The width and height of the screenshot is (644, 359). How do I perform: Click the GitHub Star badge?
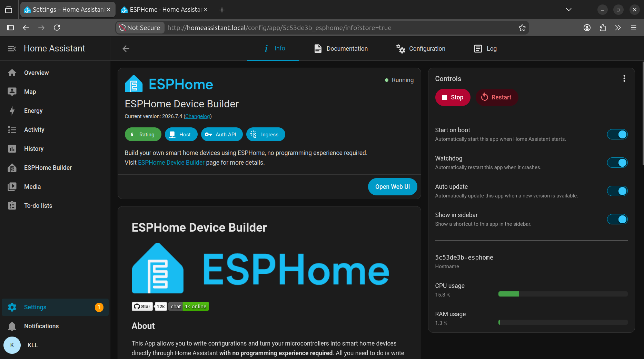[142, 307]
